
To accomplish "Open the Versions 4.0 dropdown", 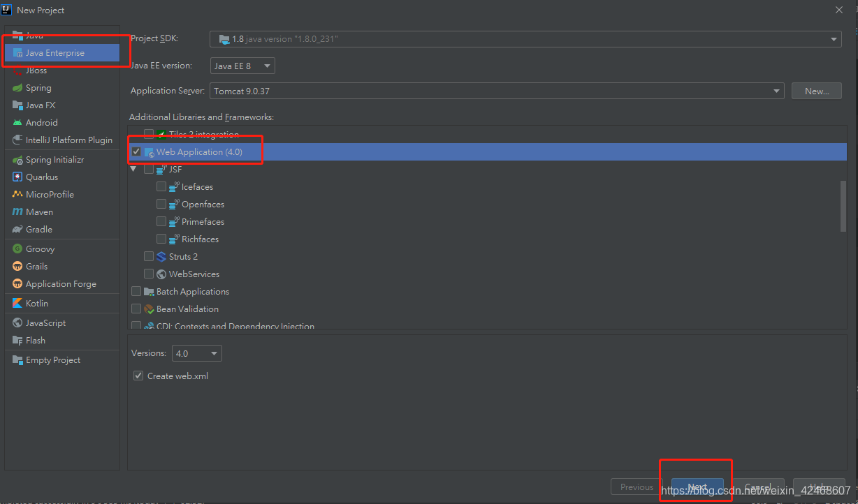I will tap(196, 354).
